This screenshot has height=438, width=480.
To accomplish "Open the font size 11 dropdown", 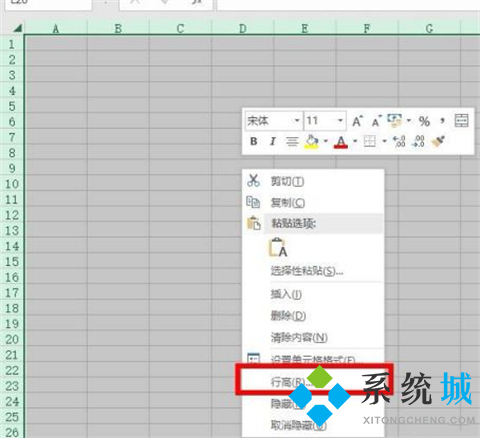I will click(x=340, y=120).
